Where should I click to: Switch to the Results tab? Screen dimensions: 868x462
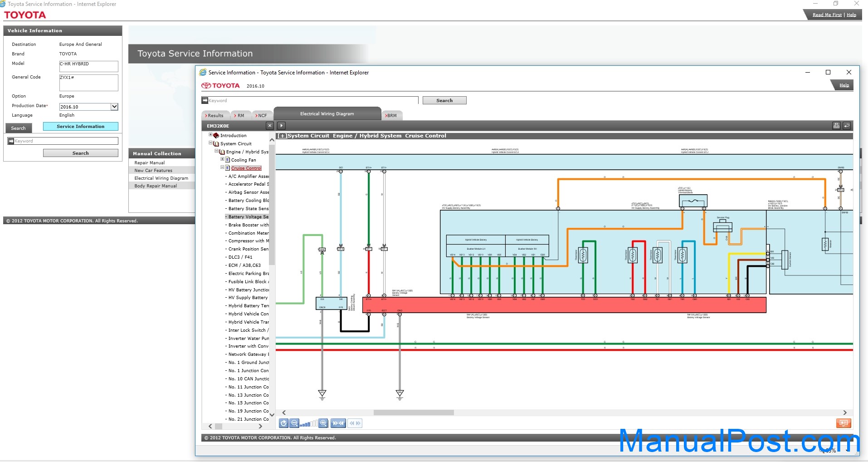[x=215, y=115]
